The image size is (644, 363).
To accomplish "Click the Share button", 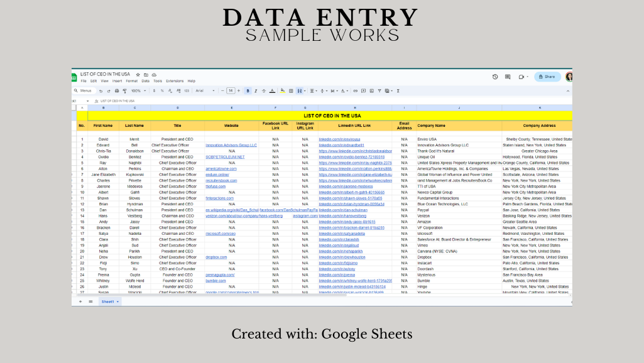I will coord(547,77).
